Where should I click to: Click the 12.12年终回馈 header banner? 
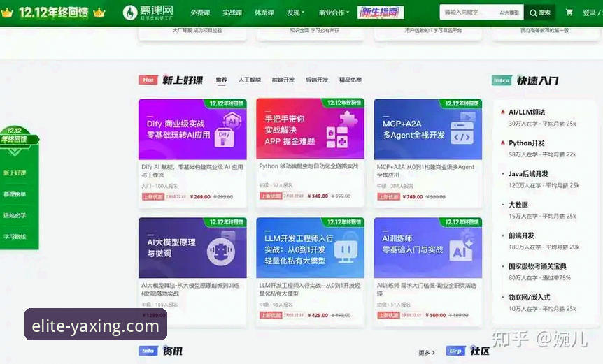point(53,13)
